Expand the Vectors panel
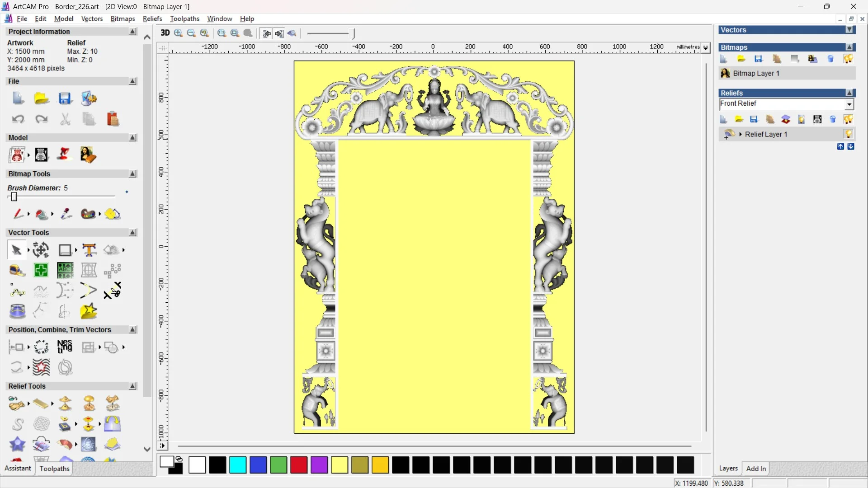The image size is (868, 488). [x=849, y=30]
